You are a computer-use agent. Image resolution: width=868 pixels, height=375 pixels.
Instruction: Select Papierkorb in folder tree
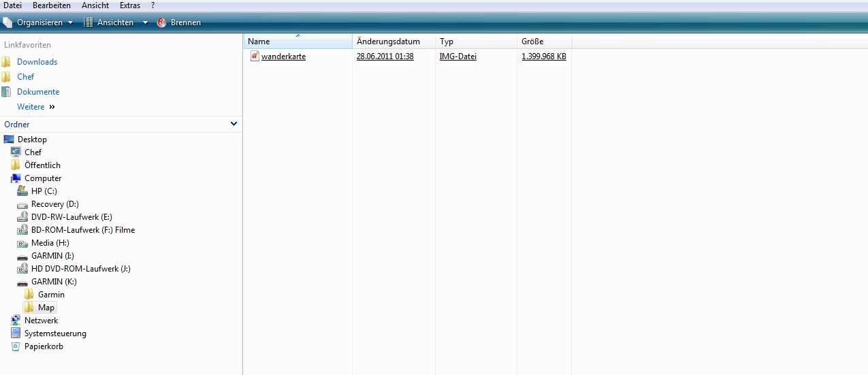pos(44,346)
